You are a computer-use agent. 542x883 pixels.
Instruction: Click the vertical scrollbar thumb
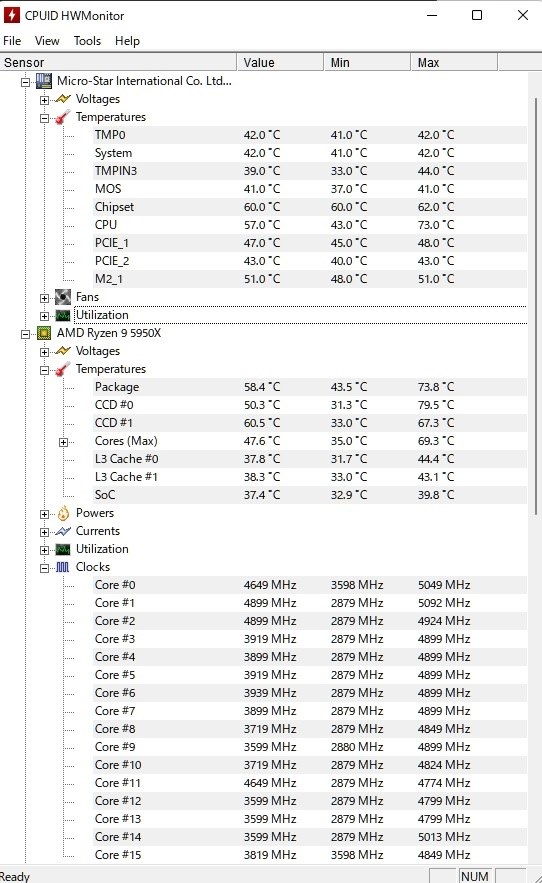(536, 306)
